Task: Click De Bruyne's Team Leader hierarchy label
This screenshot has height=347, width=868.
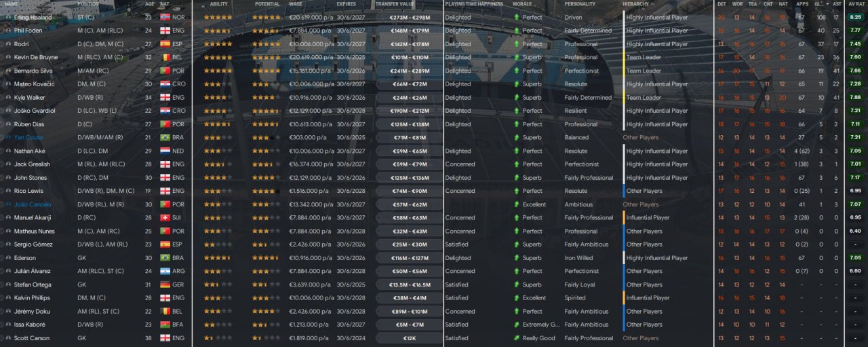Action: click(644, 57)
